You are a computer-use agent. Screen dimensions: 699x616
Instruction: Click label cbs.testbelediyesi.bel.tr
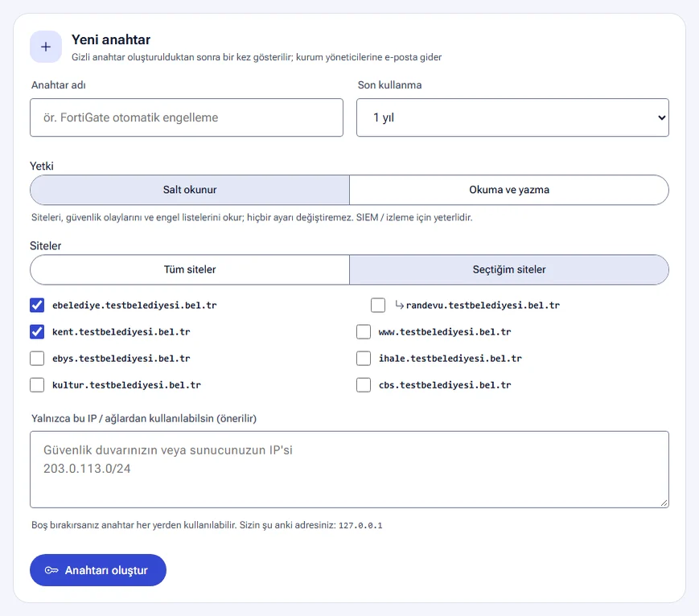point(445,384)
